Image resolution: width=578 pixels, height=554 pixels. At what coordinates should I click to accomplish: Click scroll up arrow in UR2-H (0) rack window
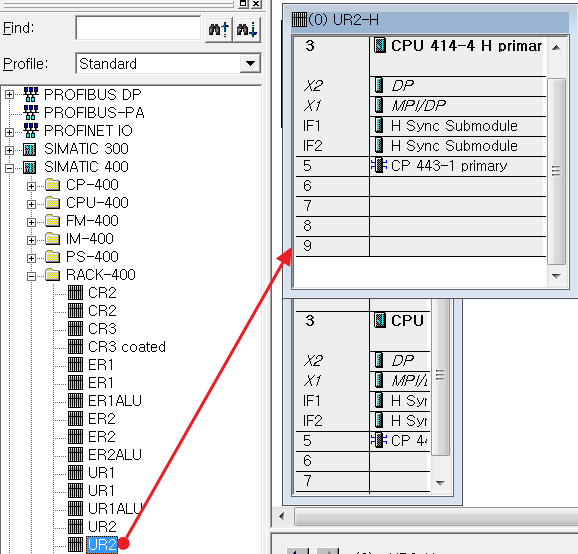(x=556, y=47)
